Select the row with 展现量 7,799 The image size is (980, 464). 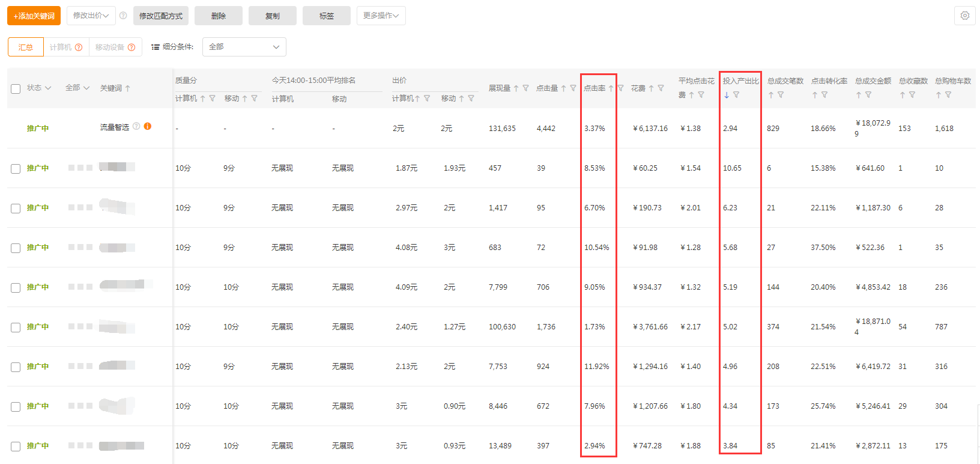tap(16, 288)
